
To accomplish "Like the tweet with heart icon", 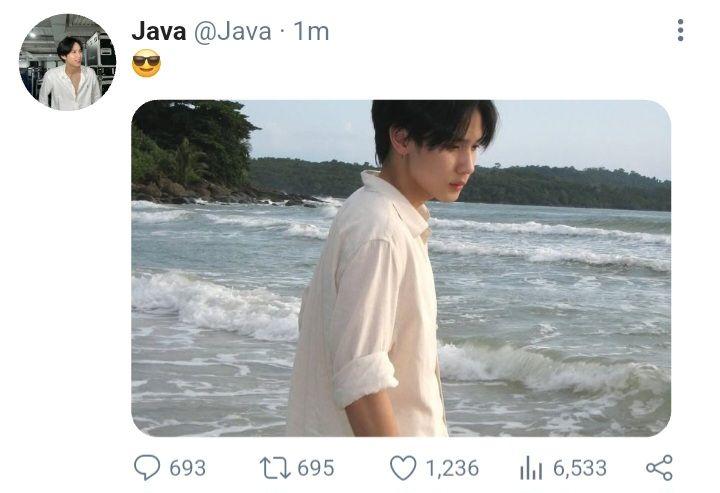I will coord(403,468).
